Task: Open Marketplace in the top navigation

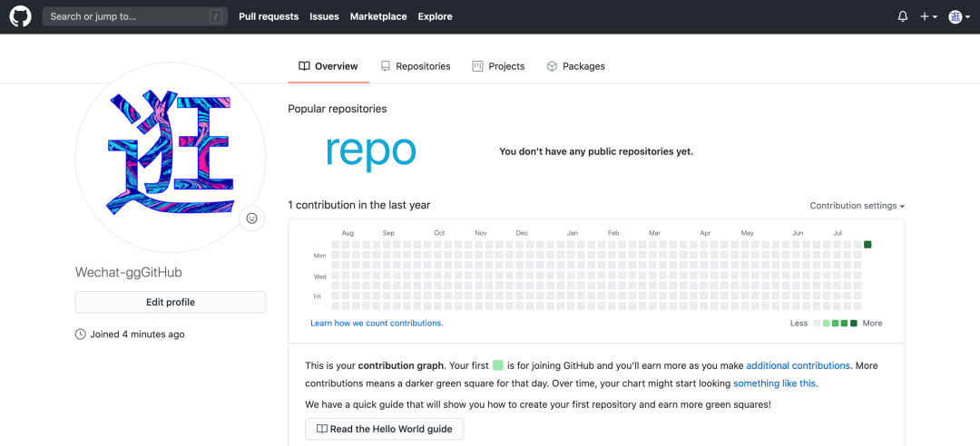Action: [x=378, y=16]
